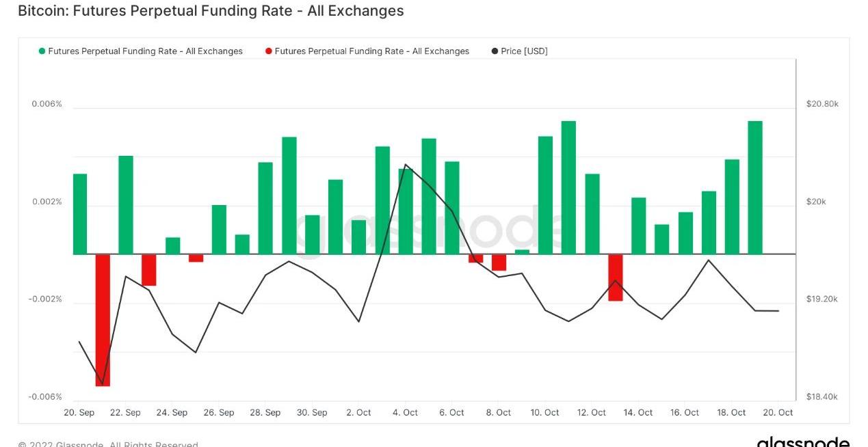The width and height of the screenshot is (868, 447).
Task: Click the green legend dot for Funding Rate
Action: pos(42,51)
